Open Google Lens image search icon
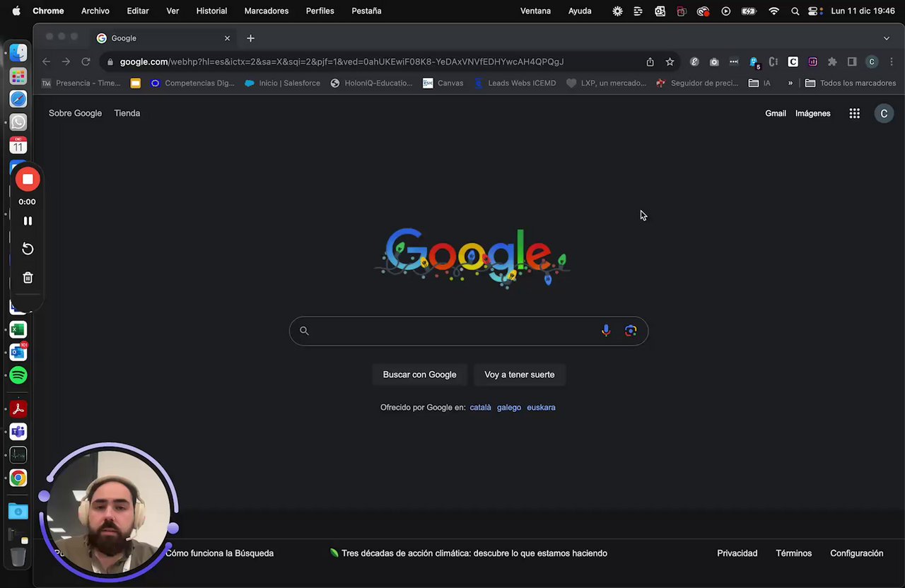 (631, 331)
